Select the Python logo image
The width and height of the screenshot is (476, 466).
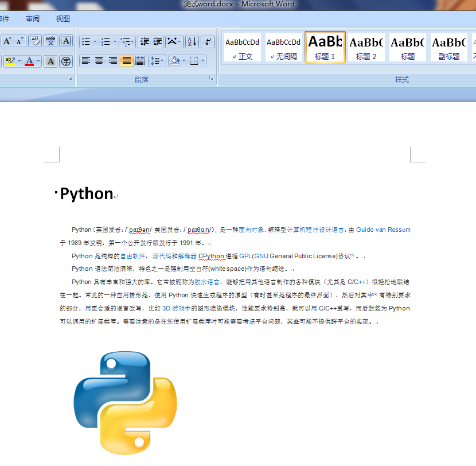pos(126,403)
